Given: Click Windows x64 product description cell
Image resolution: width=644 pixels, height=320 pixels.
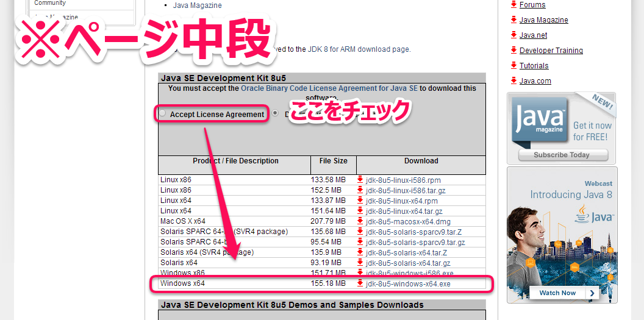Looking at the screenshot, I should point(235,283).
